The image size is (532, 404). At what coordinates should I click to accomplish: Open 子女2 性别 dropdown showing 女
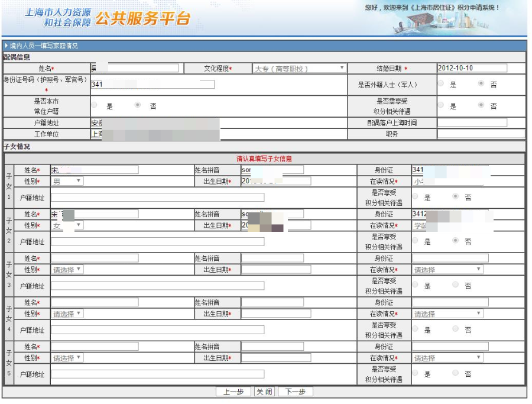coord(67,225)
